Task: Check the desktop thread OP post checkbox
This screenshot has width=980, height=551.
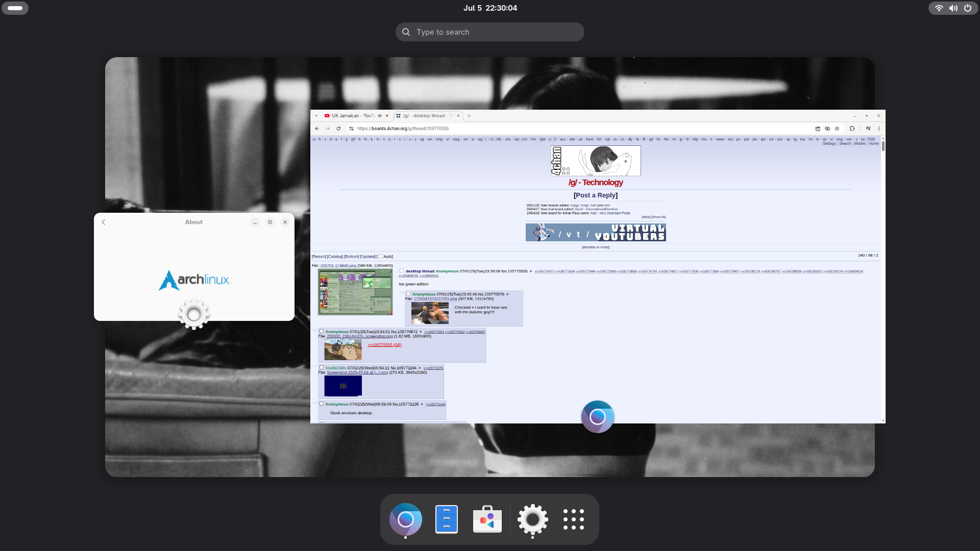Action: [402, 271]
